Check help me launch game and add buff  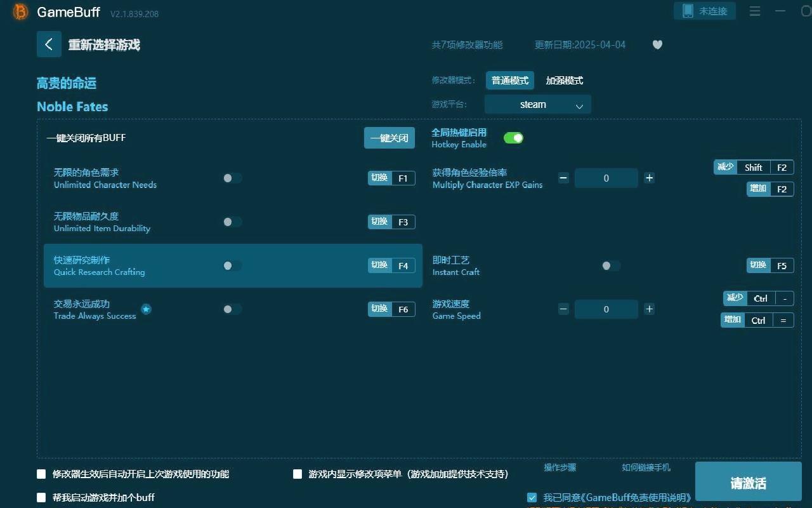pyautogui.click(x=41, y=497)
